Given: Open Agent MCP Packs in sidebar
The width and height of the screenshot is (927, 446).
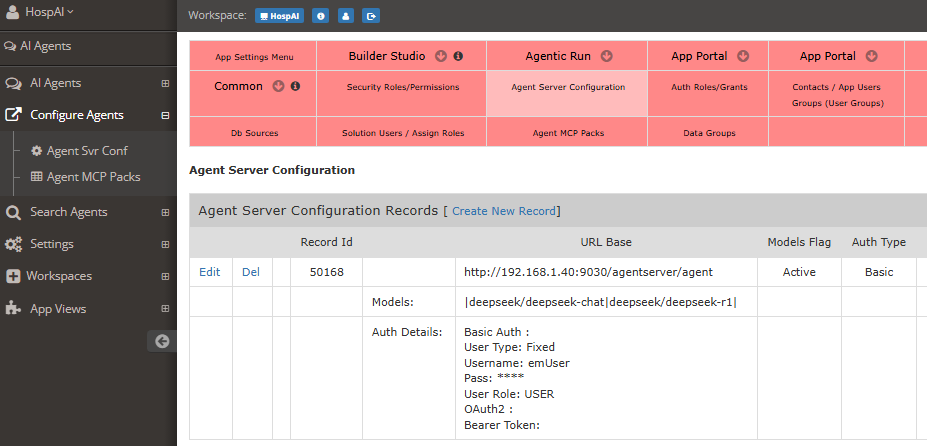Looking at the screenshot, I should click(93, 177).
